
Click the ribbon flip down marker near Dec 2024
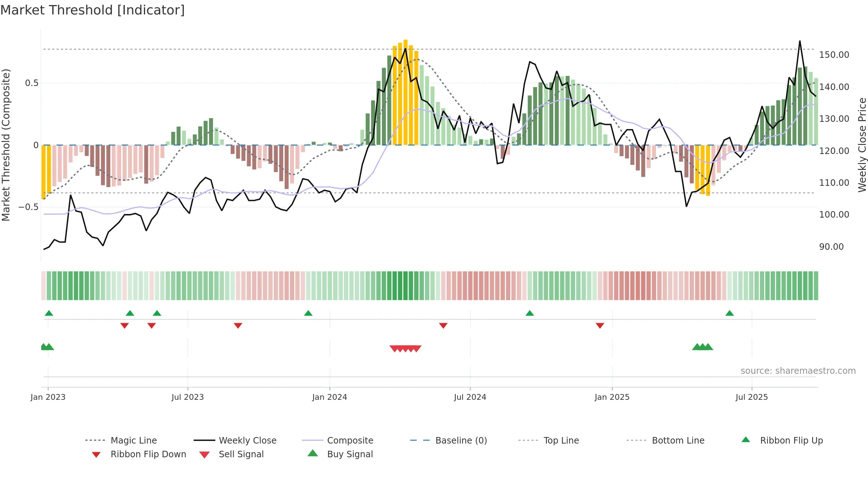click(x=600, y=326)
